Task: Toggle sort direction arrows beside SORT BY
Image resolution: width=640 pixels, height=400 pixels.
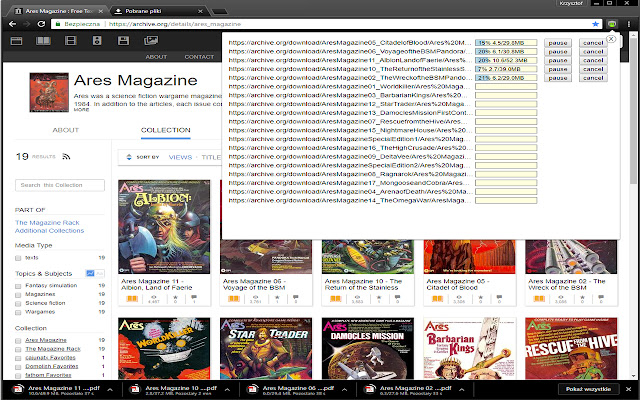Action: click(129, 157)
